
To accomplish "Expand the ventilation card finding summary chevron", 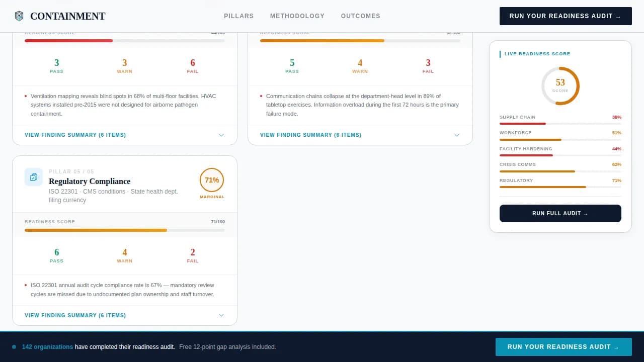I will pyautogui.click(x=221, y=135).
